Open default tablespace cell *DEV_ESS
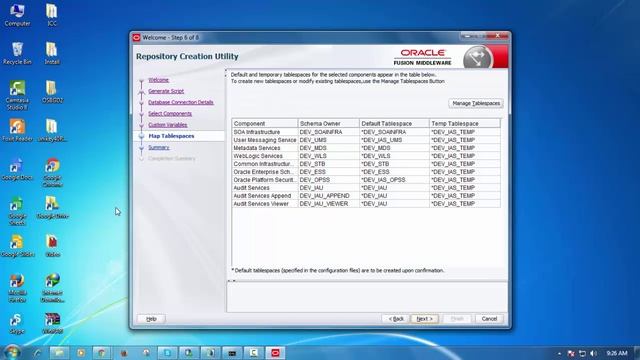Image resolution: width=640 pixels, height=360 pixels. tap(394, 172)
